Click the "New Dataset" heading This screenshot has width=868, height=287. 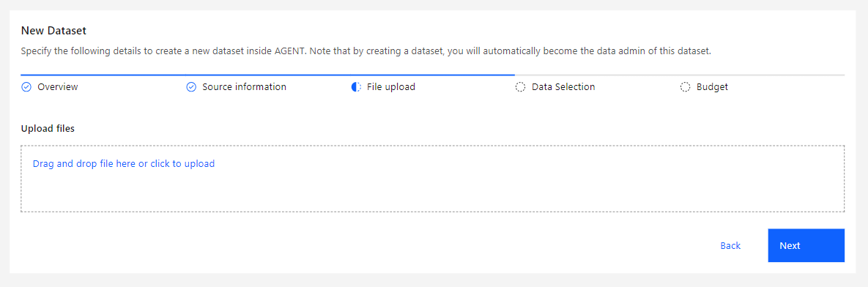point(53,31)
